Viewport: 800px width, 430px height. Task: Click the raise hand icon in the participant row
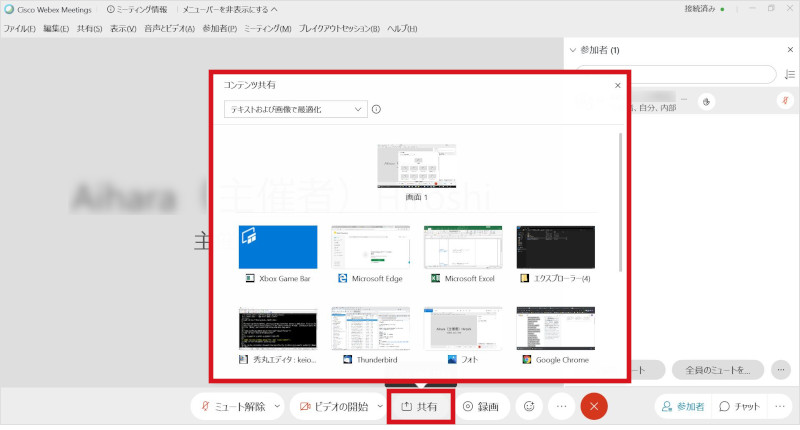click(x=707, y=101)
